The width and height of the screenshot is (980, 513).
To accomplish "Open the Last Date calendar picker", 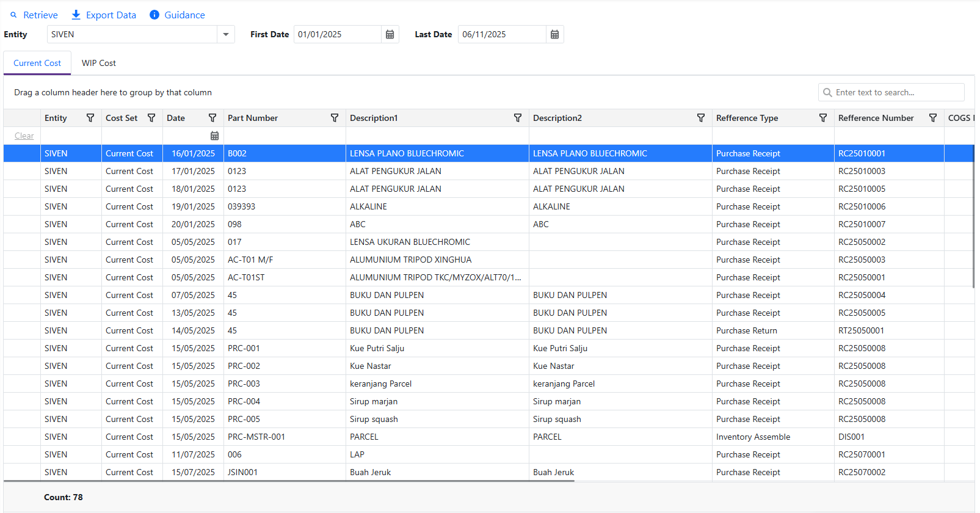I will click(x=554, y=34).
